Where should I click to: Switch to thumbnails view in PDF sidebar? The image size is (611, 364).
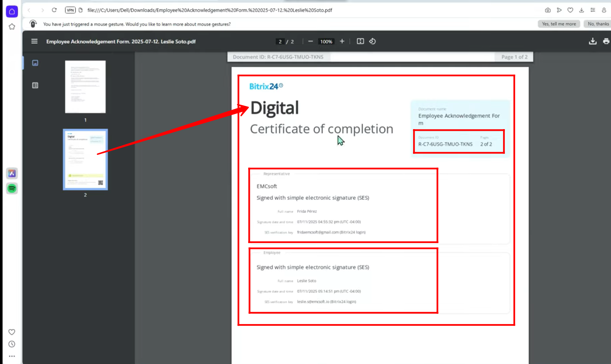click(35, 63)
